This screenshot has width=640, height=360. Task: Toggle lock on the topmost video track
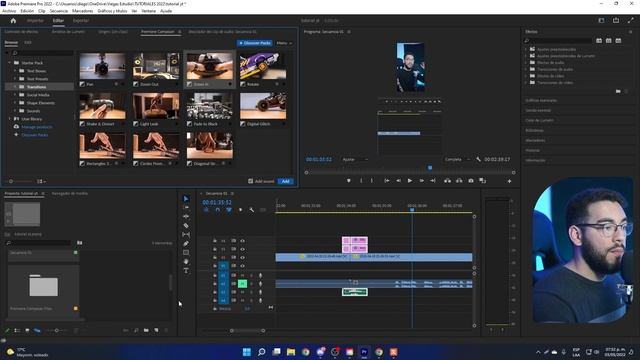(x=215, y=241)
